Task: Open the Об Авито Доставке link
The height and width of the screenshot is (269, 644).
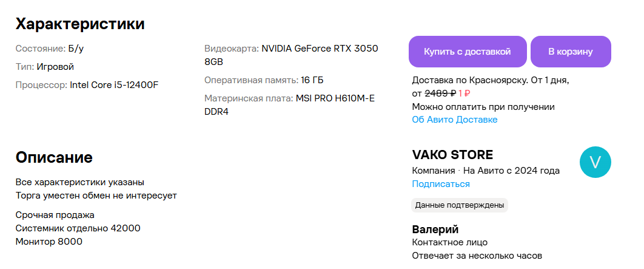Action: (x=455, y=120)
